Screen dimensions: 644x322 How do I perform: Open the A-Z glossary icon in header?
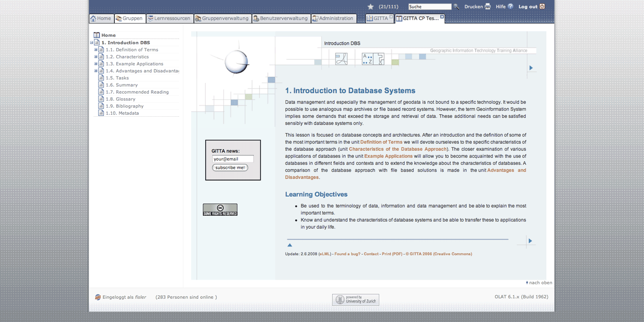[367, 59]
